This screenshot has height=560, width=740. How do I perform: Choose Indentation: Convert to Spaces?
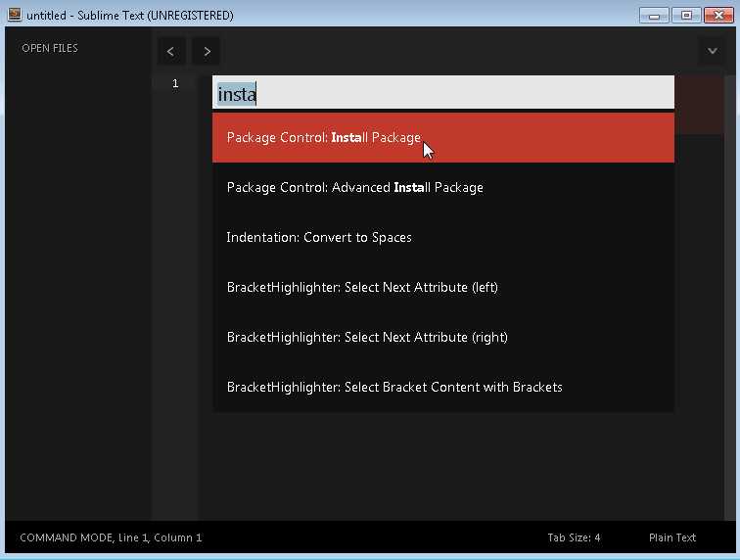(443, 237)
